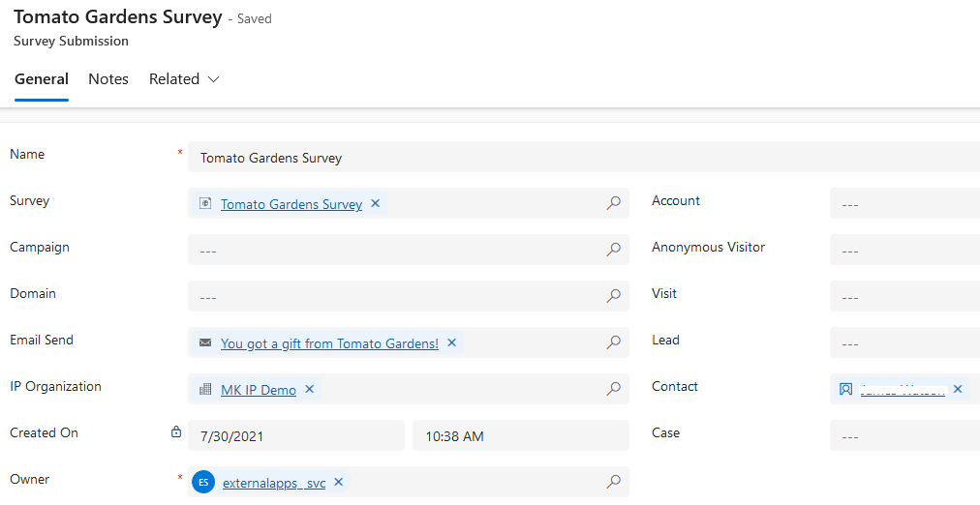Viewport: 980px width, 505px height.
Task: Expand the Related dropdown tab
Action: [184, 79]
